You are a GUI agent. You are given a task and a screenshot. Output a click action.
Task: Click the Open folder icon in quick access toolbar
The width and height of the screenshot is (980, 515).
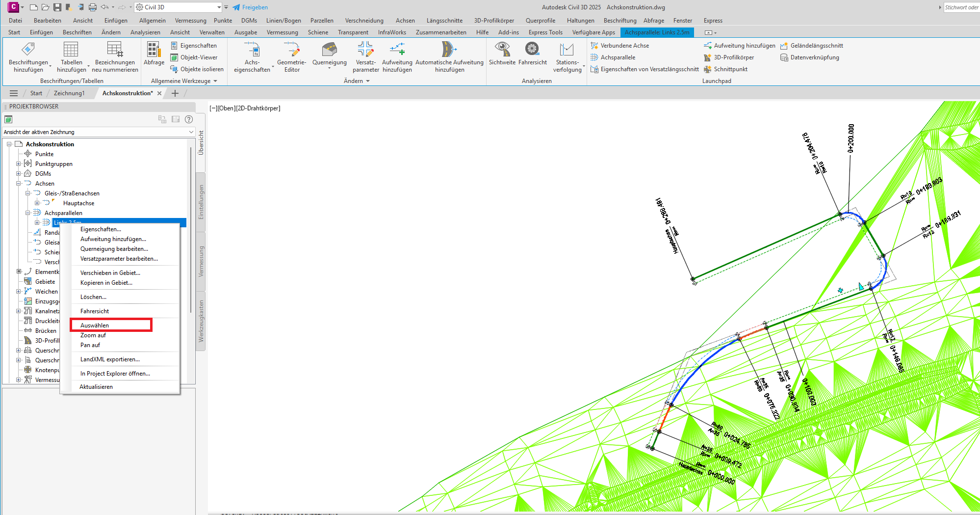pos(46,7)
